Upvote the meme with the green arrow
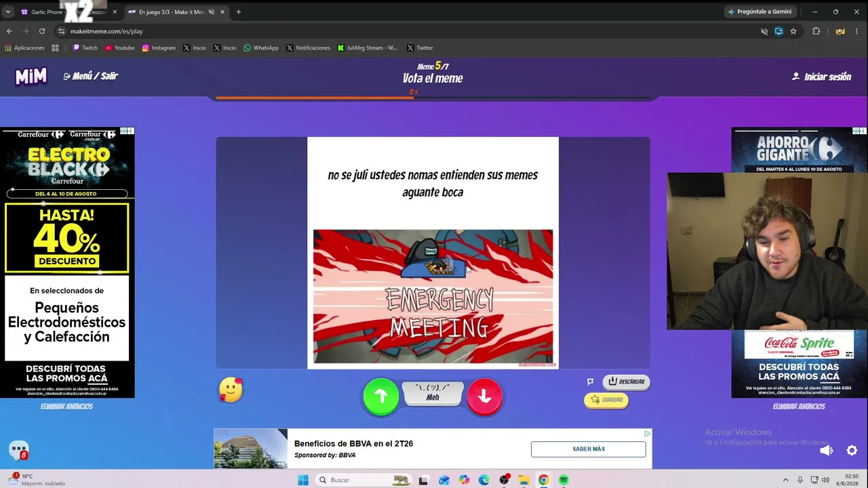Viewport: 868px width, 488px height. [380, 396]
